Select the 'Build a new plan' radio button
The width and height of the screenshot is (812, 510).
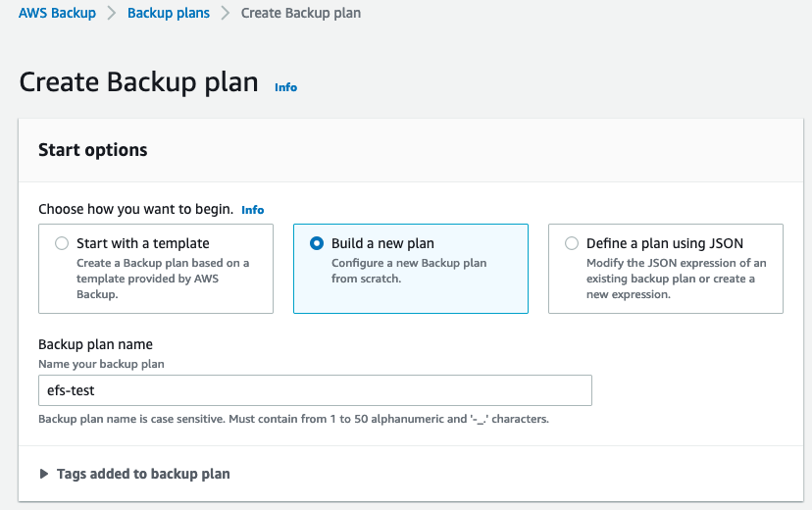point(317,243)
